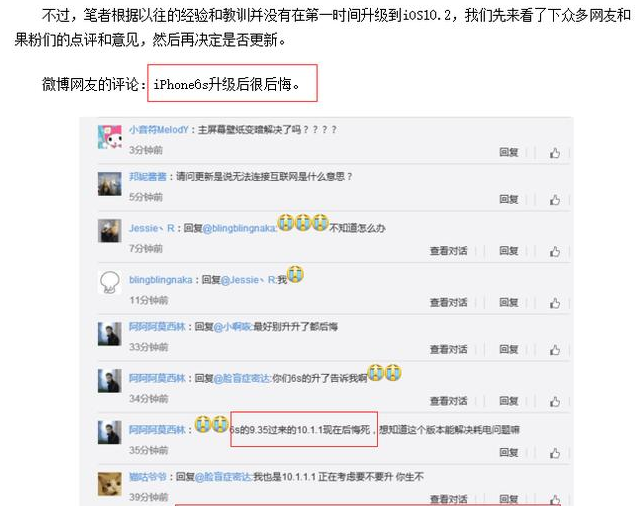Thumbs-up the comment posted 34分钟前

(555, 401)
